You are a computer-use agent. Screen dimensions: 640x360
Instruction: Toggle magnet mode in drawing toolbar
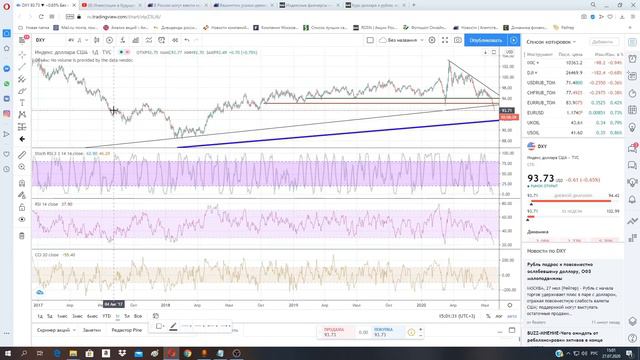22,183
